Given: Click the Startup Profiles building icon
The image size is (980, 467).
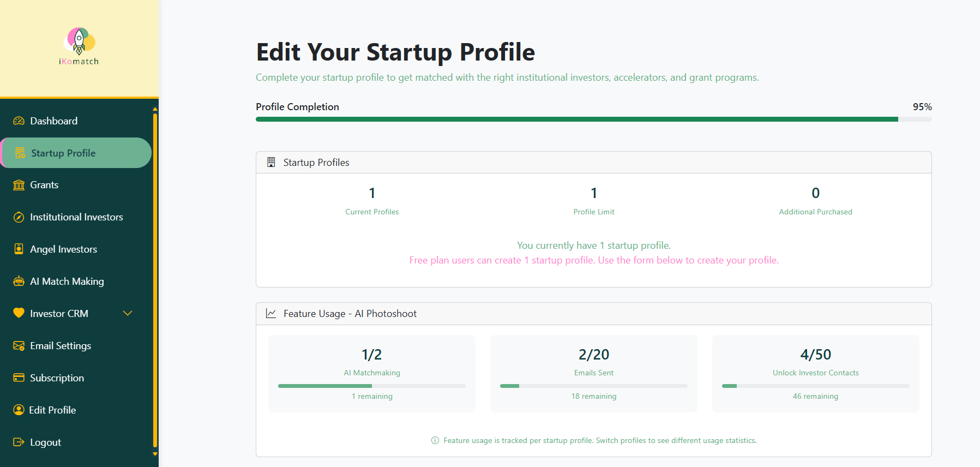Looking at the screenshot, I should pyautogui.click(x=271, y=162).
